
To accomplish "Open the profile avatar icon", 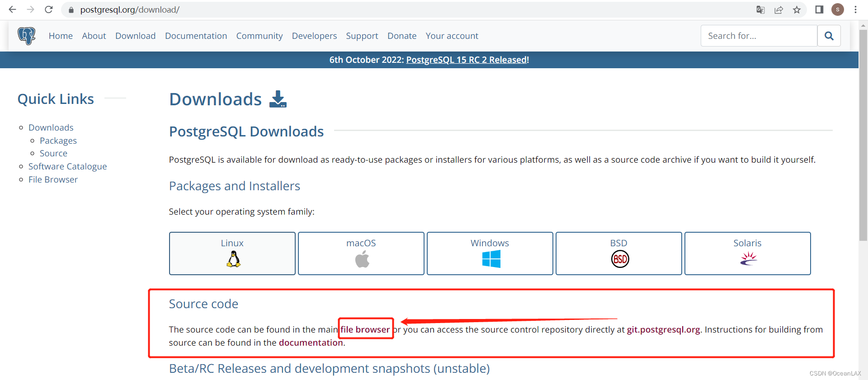I will 838,9.
